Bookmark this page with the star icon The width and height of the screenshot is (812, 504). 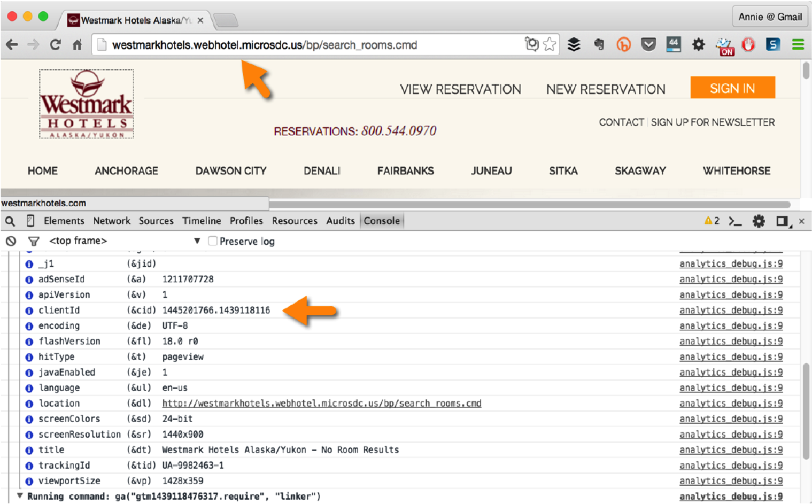(550, 44)
